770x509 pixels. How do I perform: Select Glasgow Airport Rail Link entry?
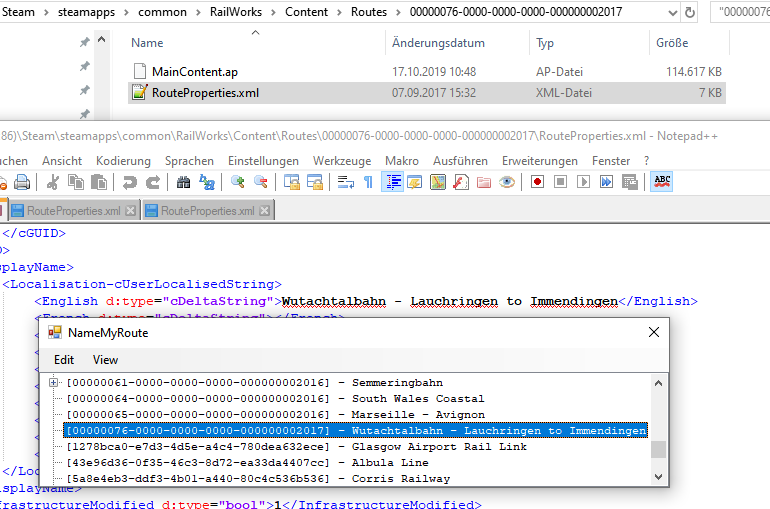click(x=296, y=447)
